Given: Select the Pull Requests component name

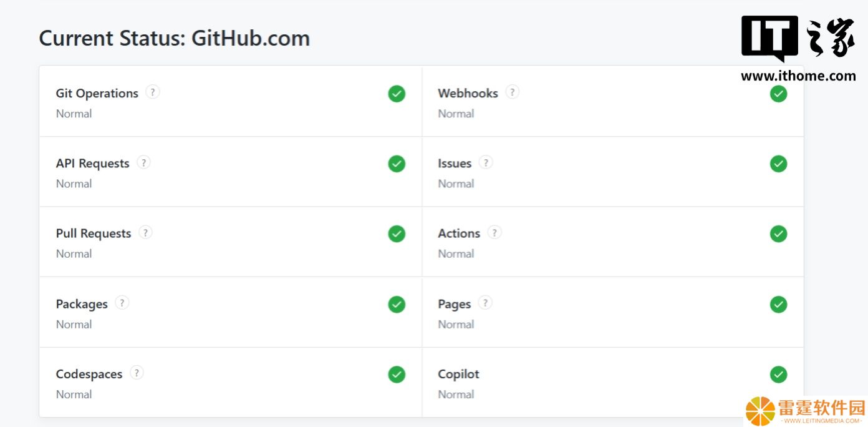Looking at the screenshot, I should pyautogui.click(x=94, y=233).
